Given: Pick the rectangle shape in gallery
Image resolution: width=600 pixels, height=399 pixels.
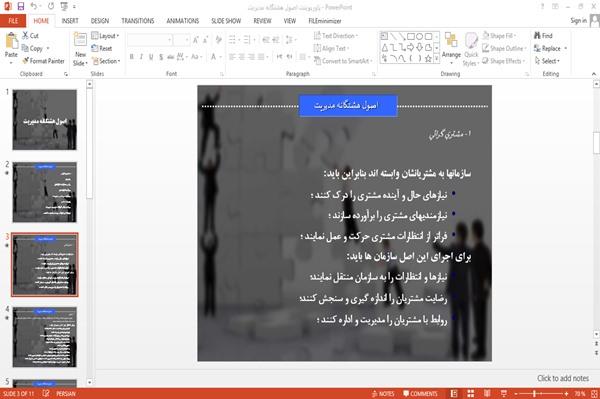Looking at the screenshot, I should (x=411, y=36).
